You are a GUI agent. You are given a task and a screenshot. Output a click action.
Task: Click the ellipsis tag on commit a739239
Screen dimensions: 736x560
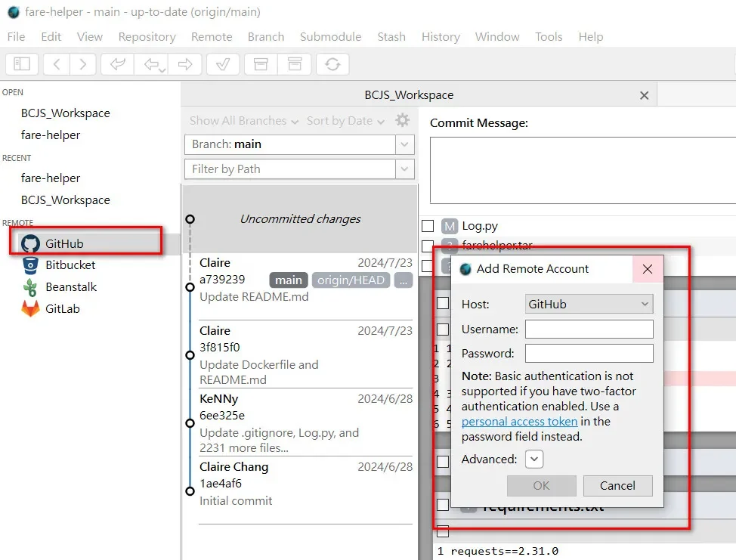404,280
